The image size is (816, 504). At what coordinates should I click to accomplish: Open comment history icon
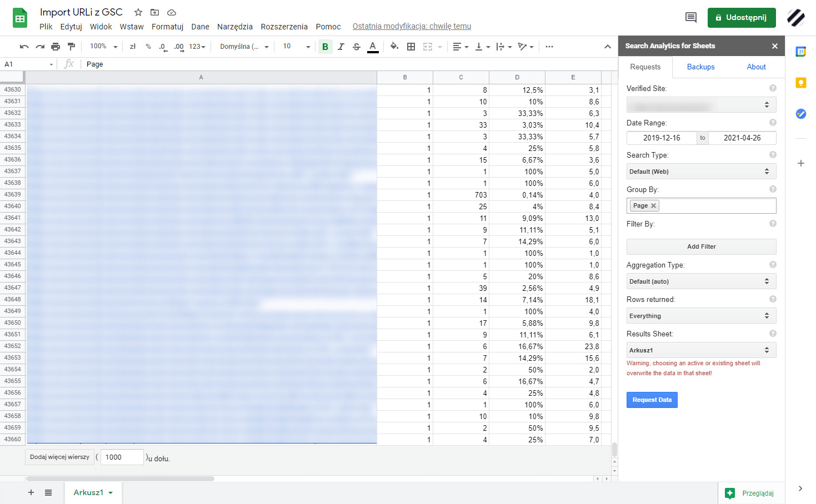coord(690,18)
